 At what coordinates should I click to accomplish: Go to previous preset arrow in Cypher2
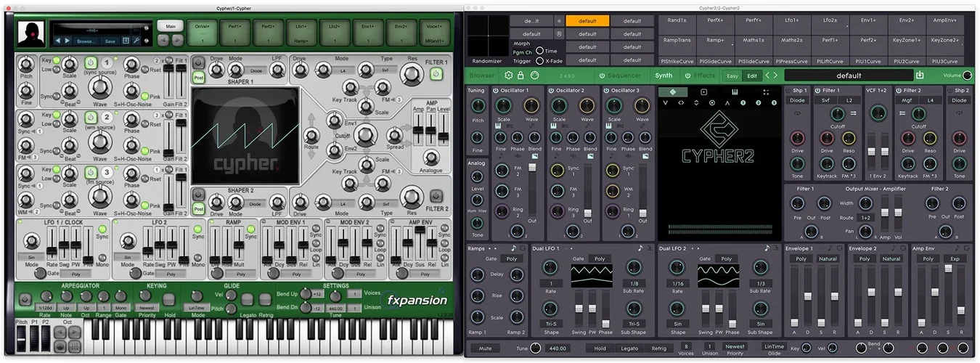[x=767, y=76]
